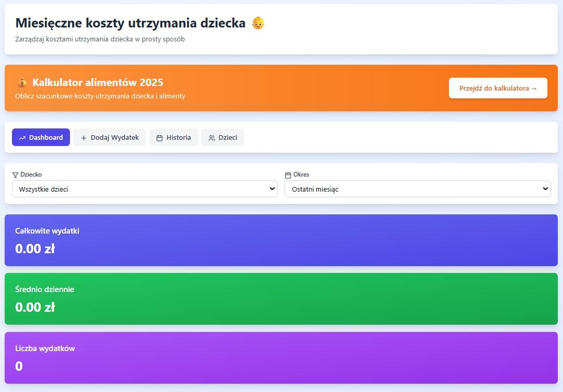The width and height of the screenshot is (563, 392).
Task: Click the blue Całkowite wydatki card
Action: [x=281, y=240]
